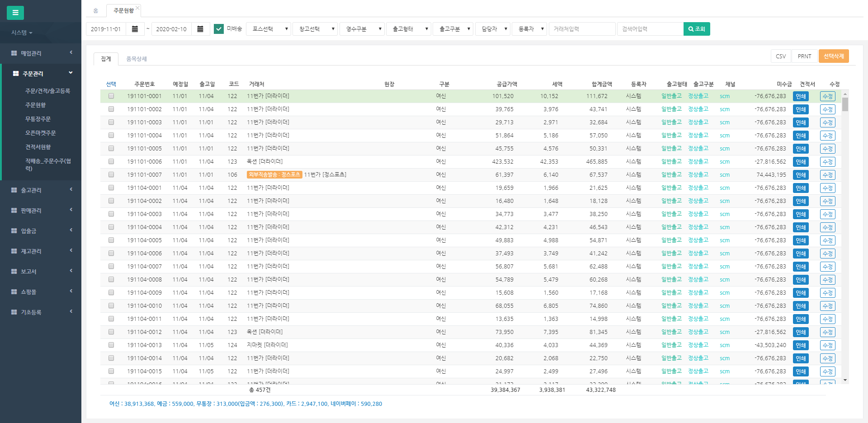
Task: Click the table scrollbar up arrow
Action: pos(845,94)
